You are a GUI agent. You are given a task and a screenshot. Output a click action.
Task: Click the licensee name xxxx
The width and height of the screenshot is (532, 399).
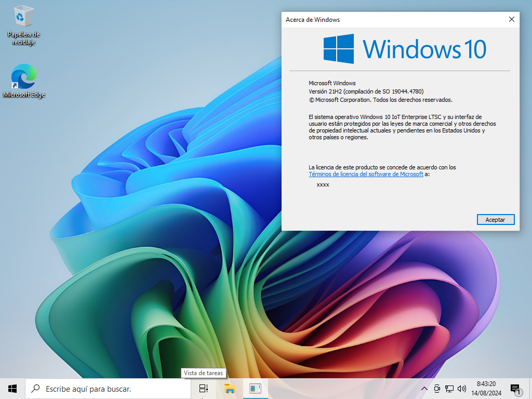[323, 184]
